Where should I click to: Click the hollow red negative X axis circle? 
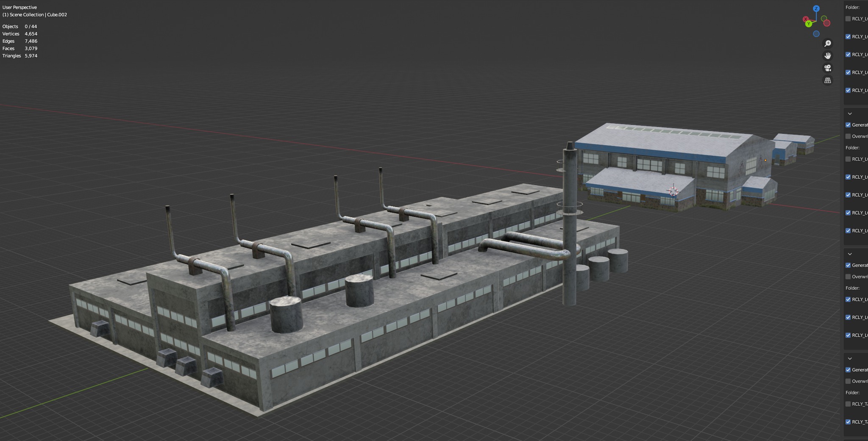point(826,23)
